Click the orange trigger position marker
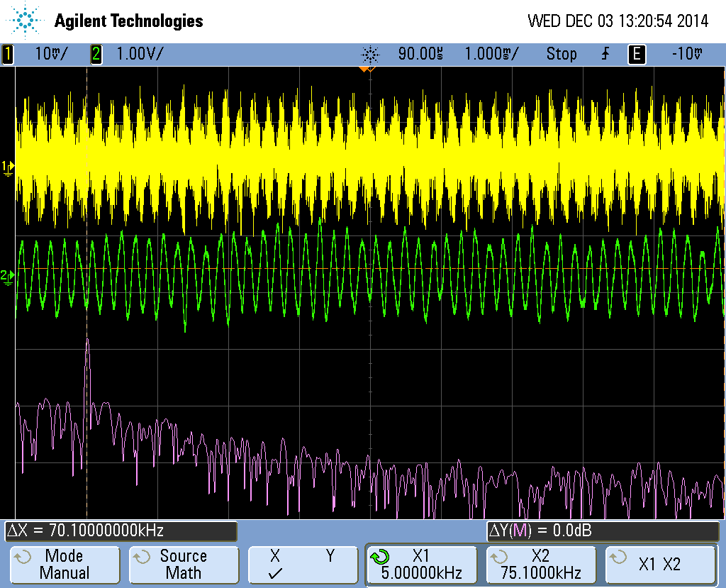This screenshot has height=588, width=726. pyautogui.click(x=366, y=70)
